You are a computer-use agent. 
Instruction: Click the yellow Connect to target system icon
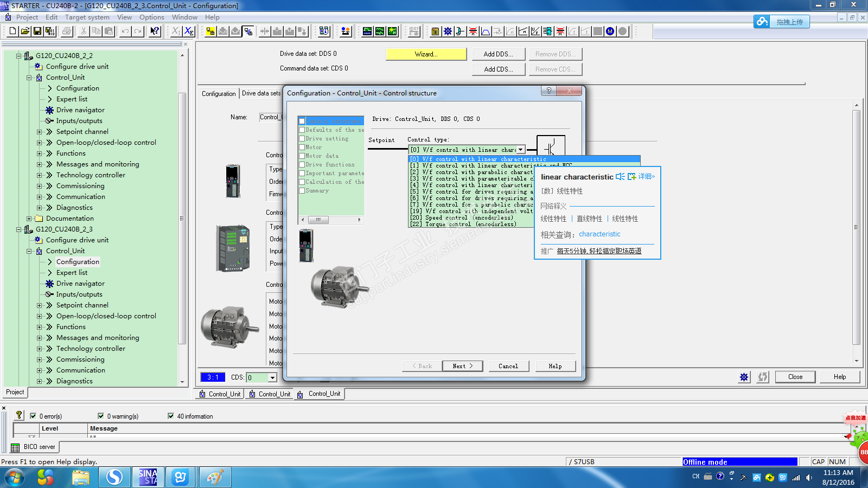[x=210, y=31]
